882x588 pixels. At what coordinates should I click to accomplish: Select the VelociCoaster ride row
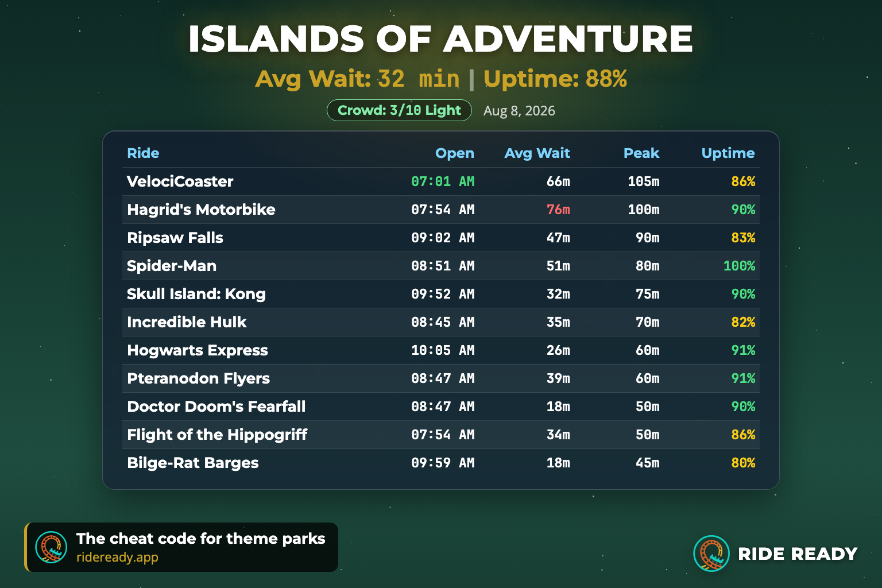tap(440, 181)
